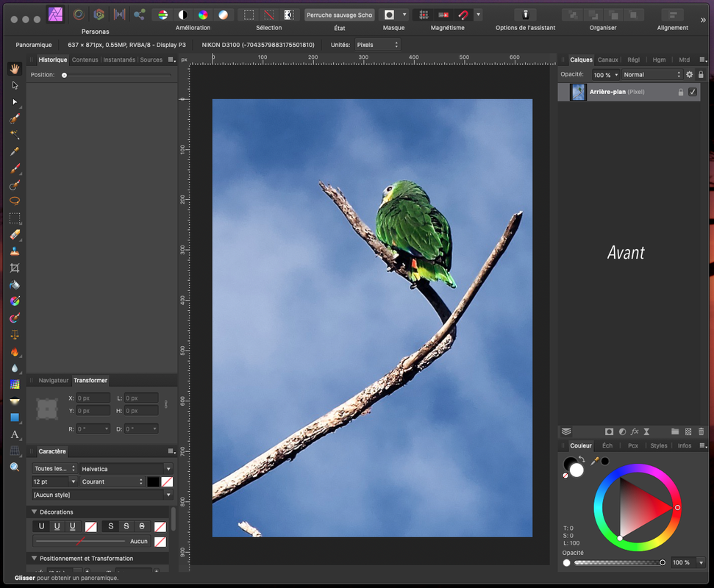Viewport: 714px width, 588px height.
Task: Apply Auto Contrast enhancement
Action: click(183, 15)
